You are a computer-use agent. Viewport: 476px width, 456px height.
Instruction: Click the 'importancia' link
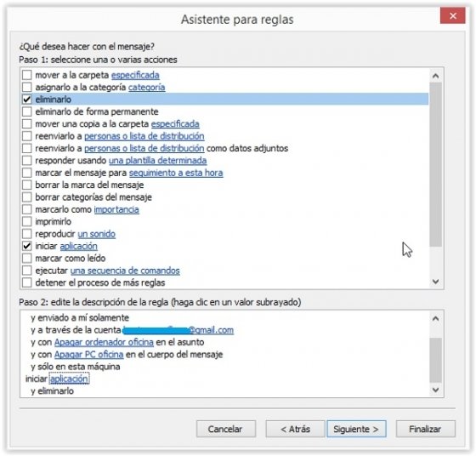(x=116, y=209)
